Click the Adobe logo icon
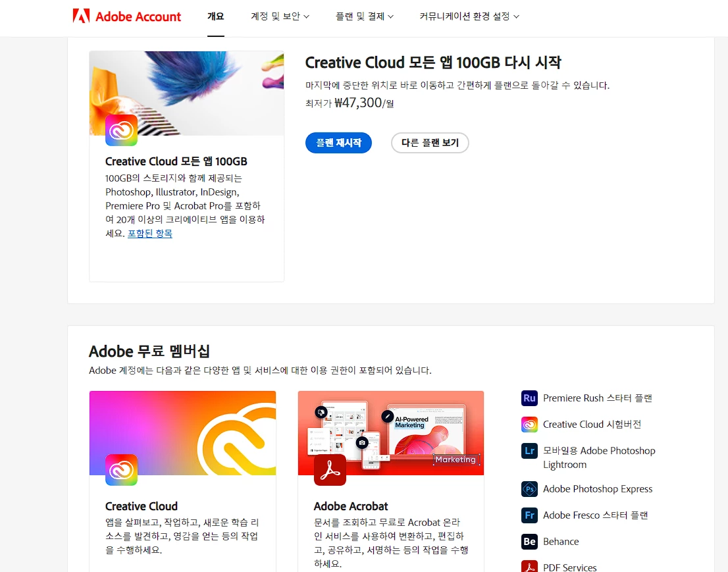Screen dimensions: 728x572 pos(81,16)
